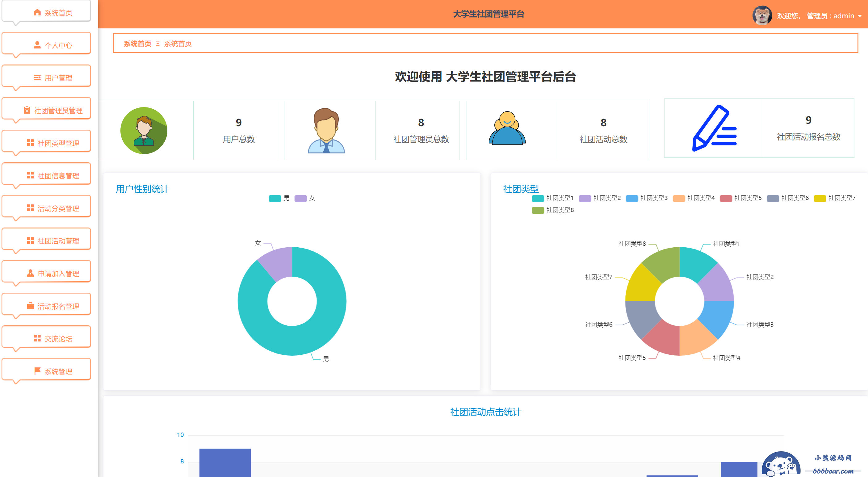
Task: Click the briefcase icon beside 活动报名管理
Action: pyautogui.click(x=30, y=306)
